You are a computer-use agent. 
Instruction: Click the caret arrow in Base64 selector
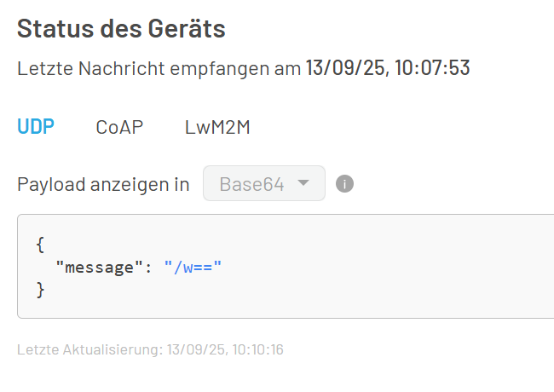tap(303, 182)
